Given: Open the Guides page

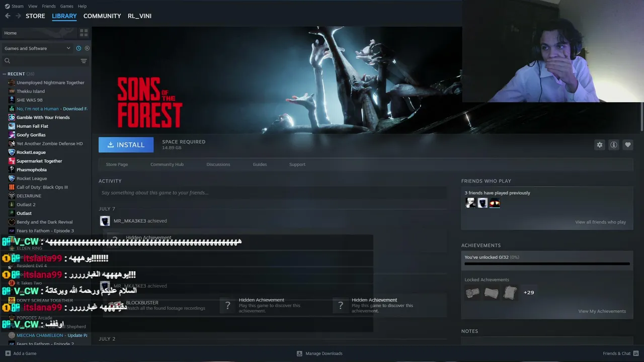Looking at the screenshot, I should pyautogui.click(x=260, y=164).
